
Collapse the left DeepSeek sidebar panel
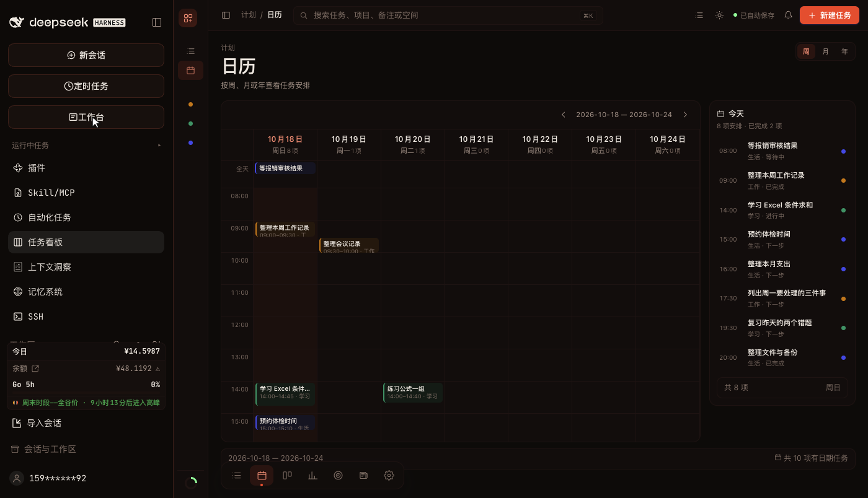(x=157, y=22)
